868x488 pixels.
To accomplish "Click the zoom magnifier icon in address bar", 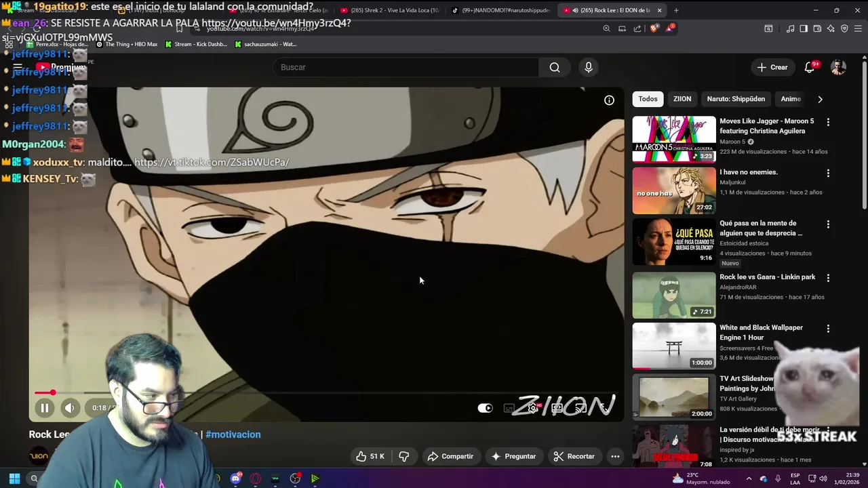I will [x=606, y=28].
